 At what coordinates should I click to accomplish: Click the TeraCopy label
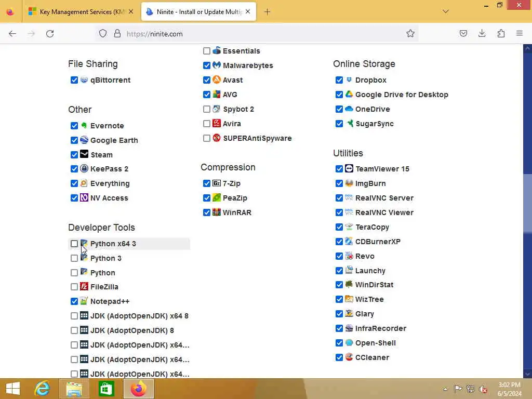pyautogui.click(x=372, y=227)
